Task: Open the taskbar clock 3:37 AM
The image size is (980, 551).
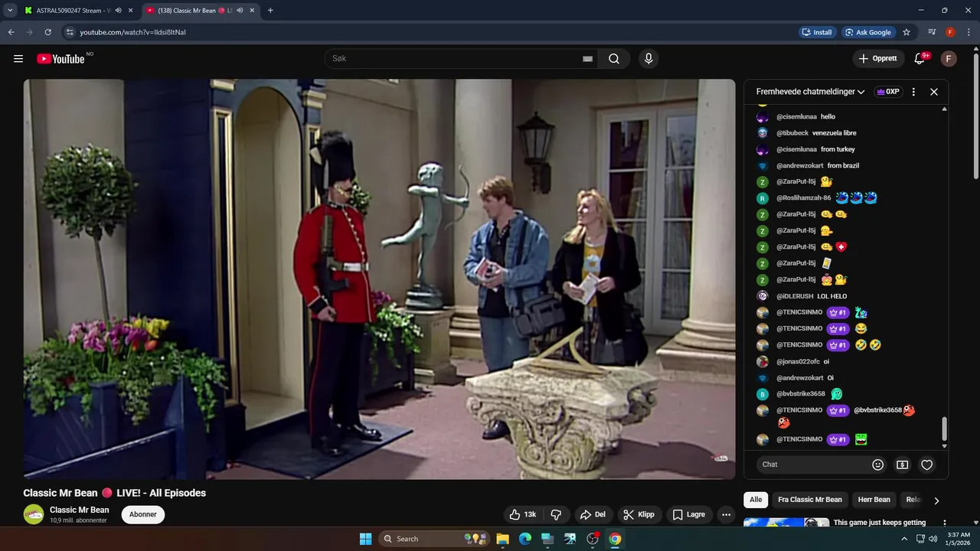Action: tap(959, 539)
